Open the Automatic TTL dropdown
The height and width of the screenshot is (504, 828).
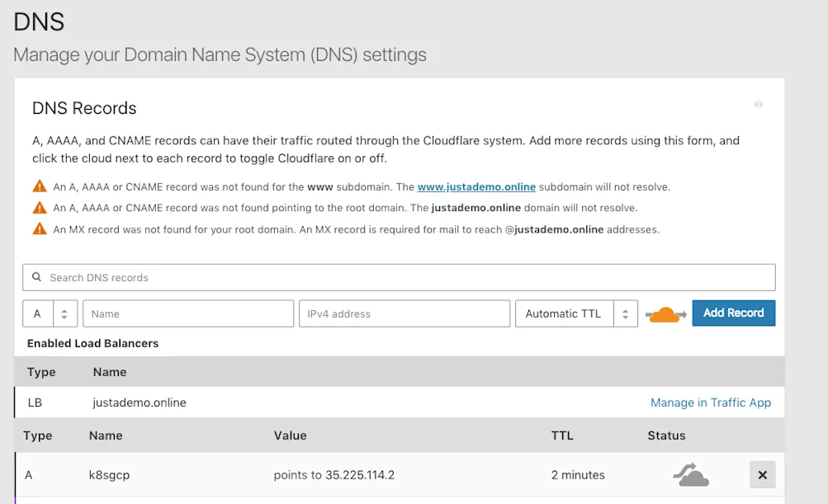(576, 313)
